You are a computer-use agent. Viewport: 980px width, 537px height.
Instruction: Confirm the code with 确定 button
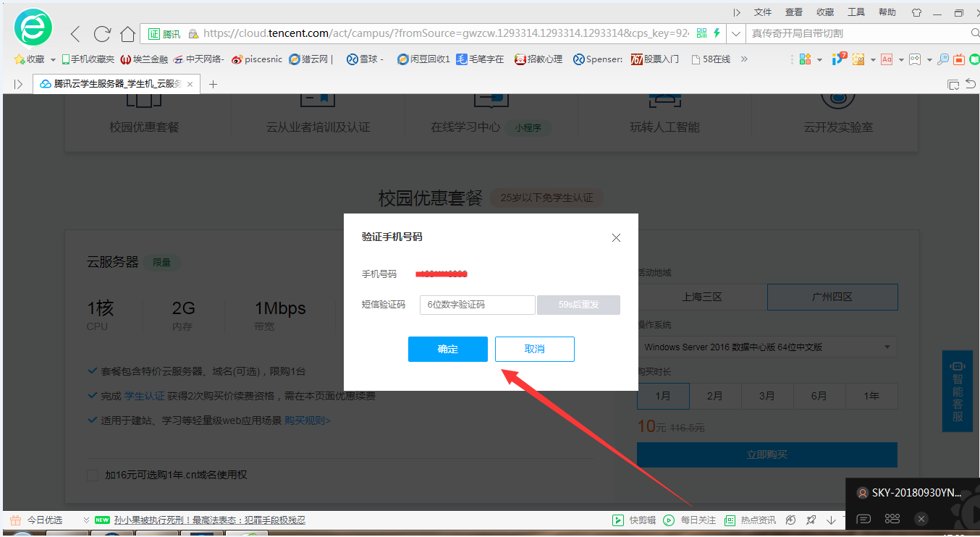(448, 349)
